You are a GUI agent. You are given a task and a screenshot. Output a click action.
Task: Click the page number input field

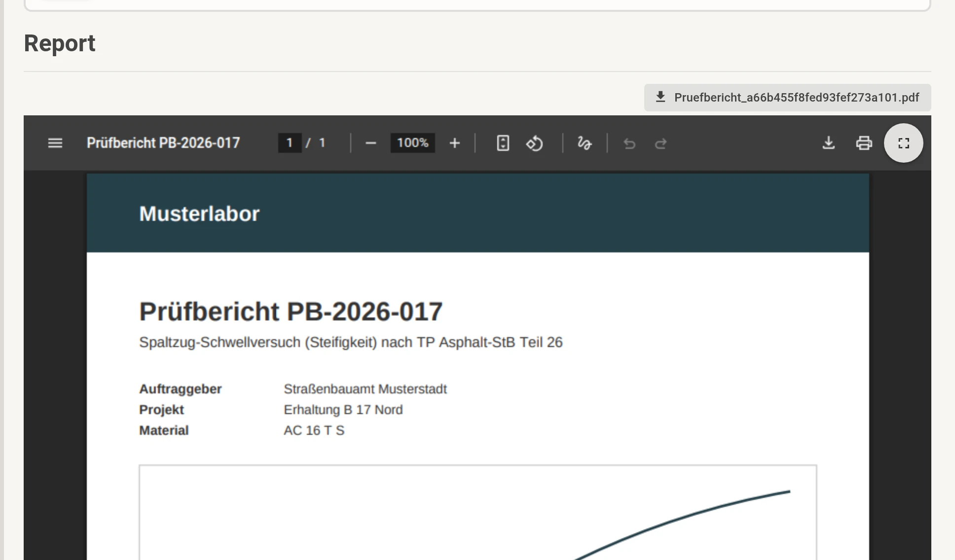tap(290, 143)
